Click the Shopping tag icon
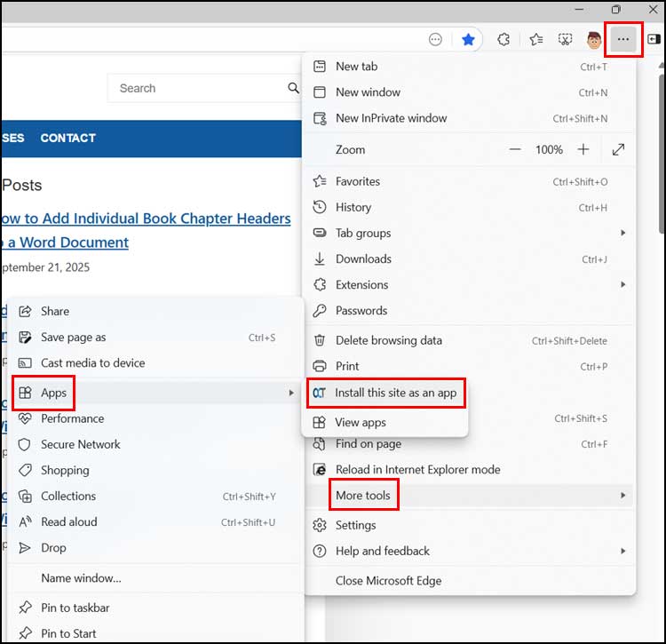The height and width of the screenshot is (644, 666). tap(25, 470)
